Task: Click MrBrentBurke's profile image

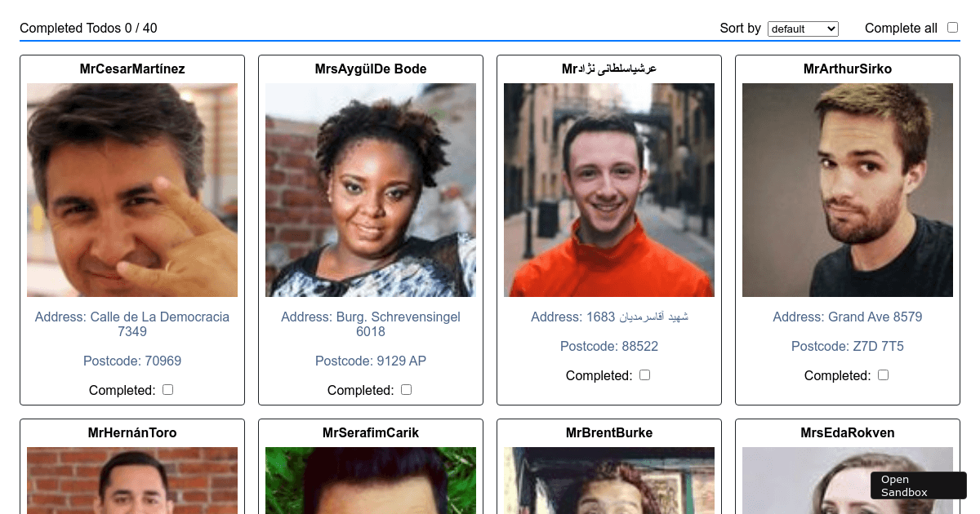Action: [609, 481]
